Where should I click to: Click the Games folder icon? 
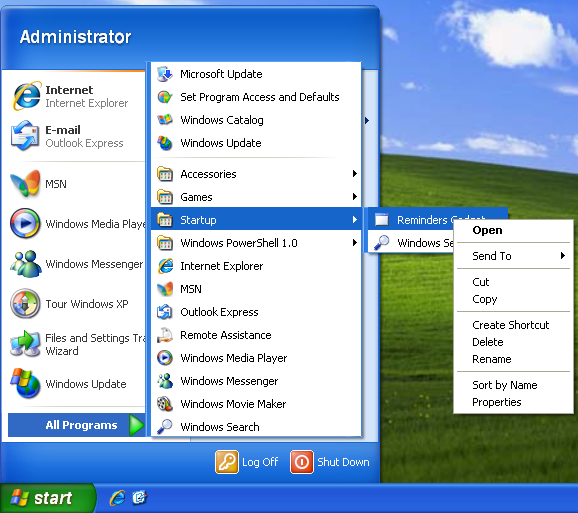point(165,197)
